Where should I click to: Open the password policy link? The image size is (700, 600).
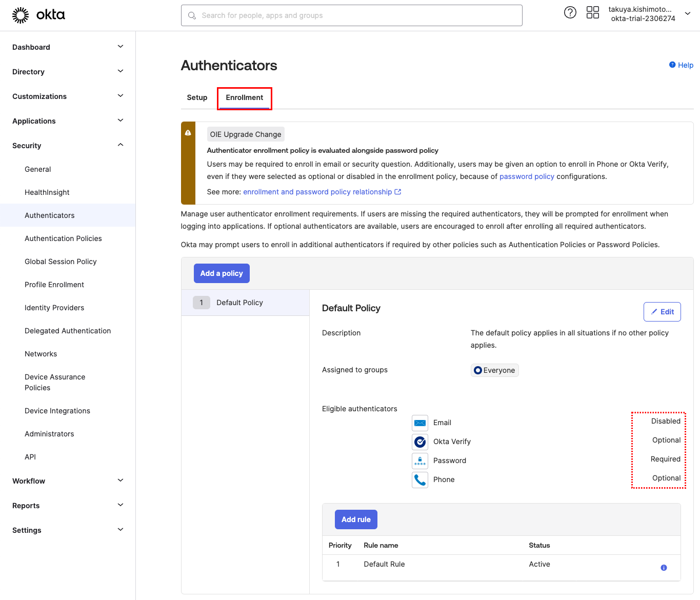(x=527, y=176)
